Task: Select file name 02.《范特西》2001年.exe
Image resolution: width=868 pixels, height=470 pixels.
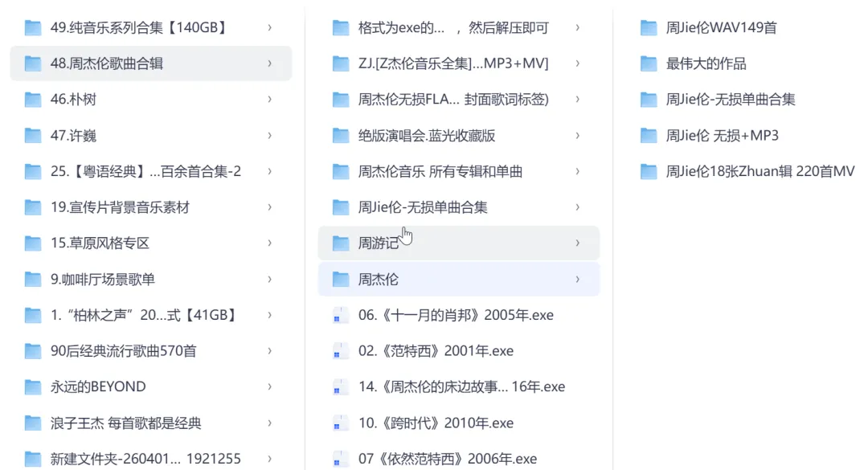Action: (x=436, y=351)
